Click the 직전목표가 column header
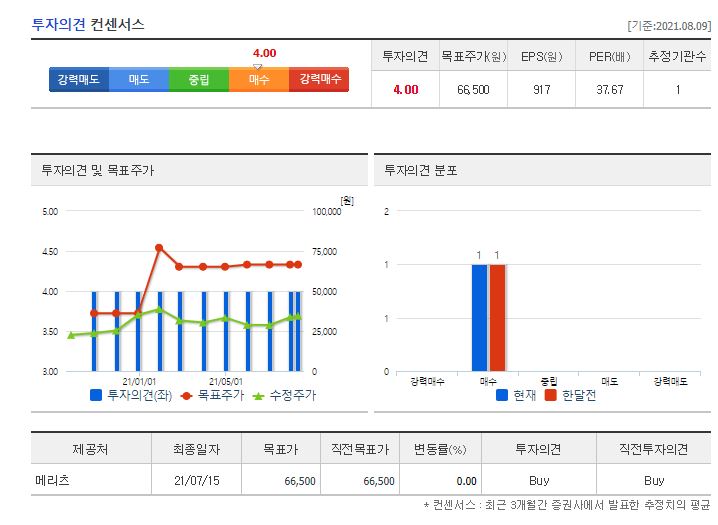 click(x=360, y=449)
